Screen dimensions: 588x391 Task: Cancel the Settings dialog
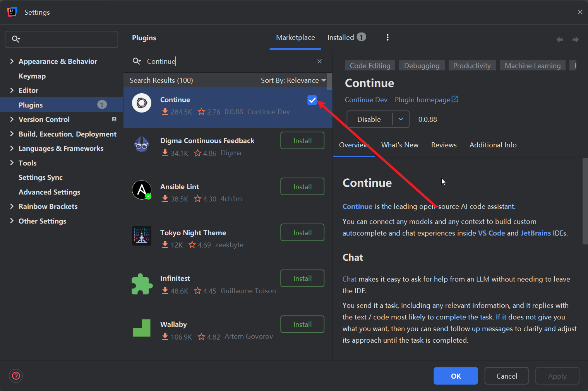click(507, 376)
